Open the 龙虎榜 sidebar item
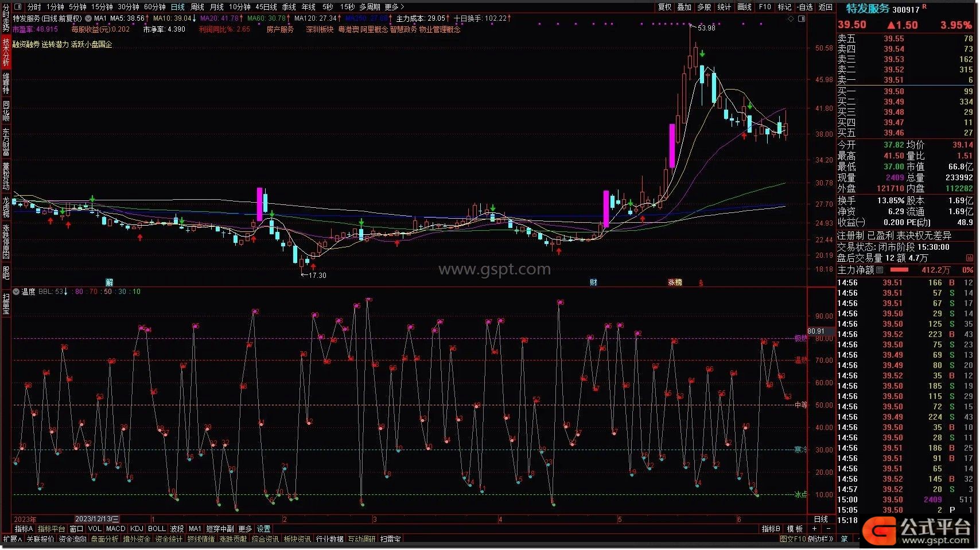980x550 pixels. point(6,207)
